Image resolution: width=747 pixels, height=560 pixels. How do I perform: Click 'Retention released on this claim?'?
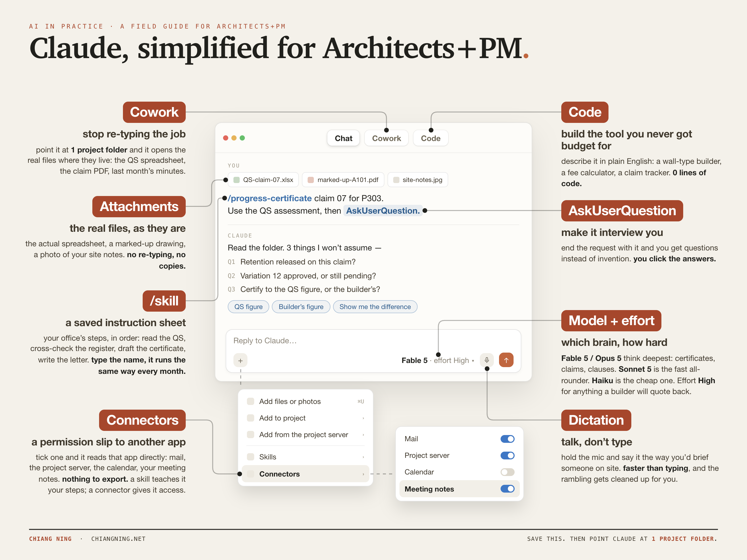pos(298,262)
